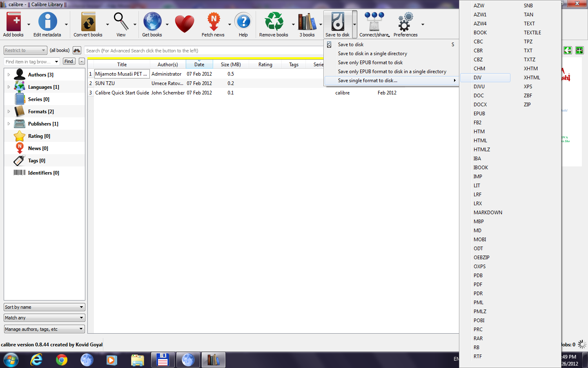Open Manage authors, tags, etc dropdown
This screenshot has width=588, height=368.
(45, 329)
